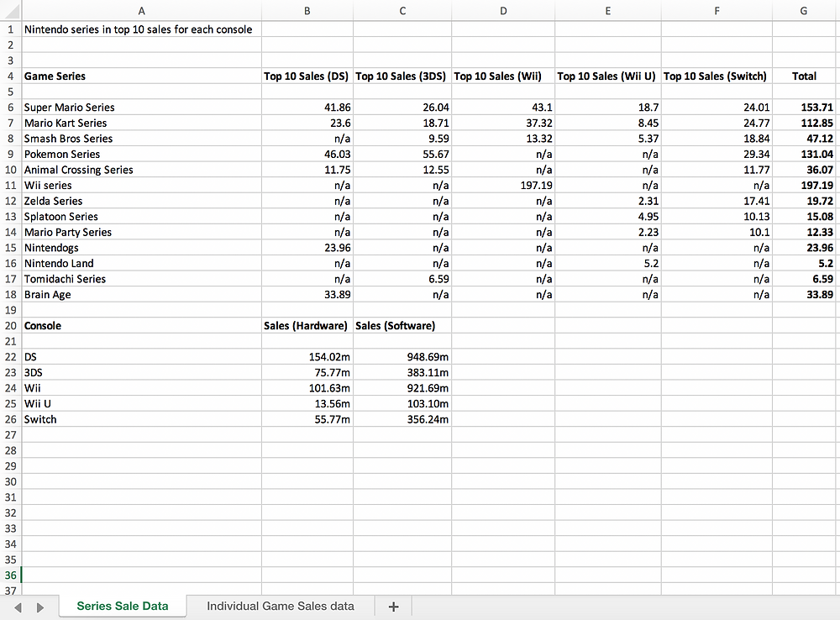Select the 'Smash Bros Series' cell
Image resolution: width=840 pixels, height=620 pixels.
click(x=141, y=139)
